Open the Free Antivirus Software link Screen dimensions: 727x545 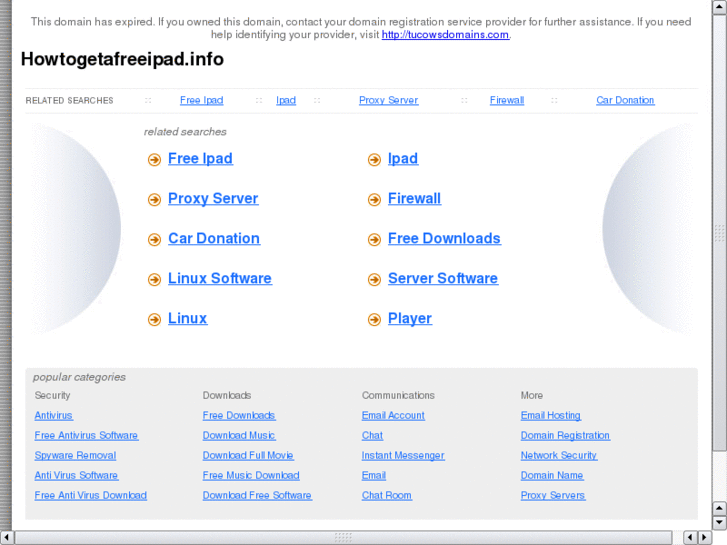pyautogui.click(x=86, y=436)
